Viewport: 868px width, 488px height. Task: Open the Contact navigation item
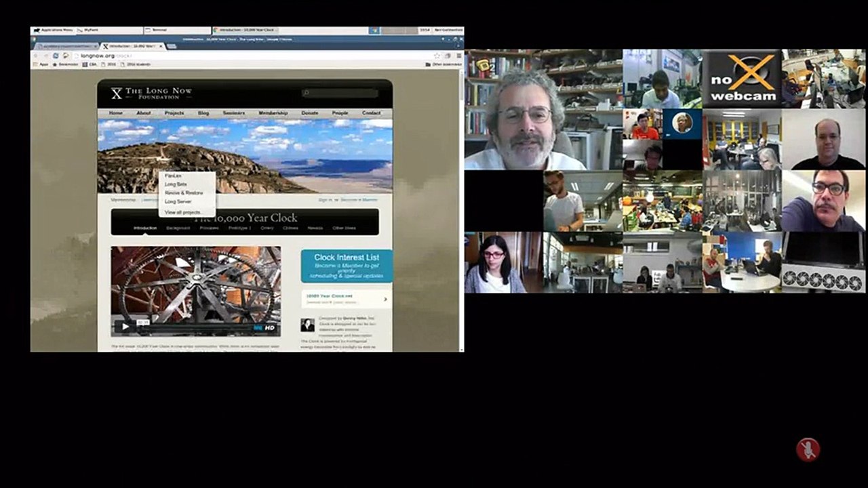(x=371, y=113)
